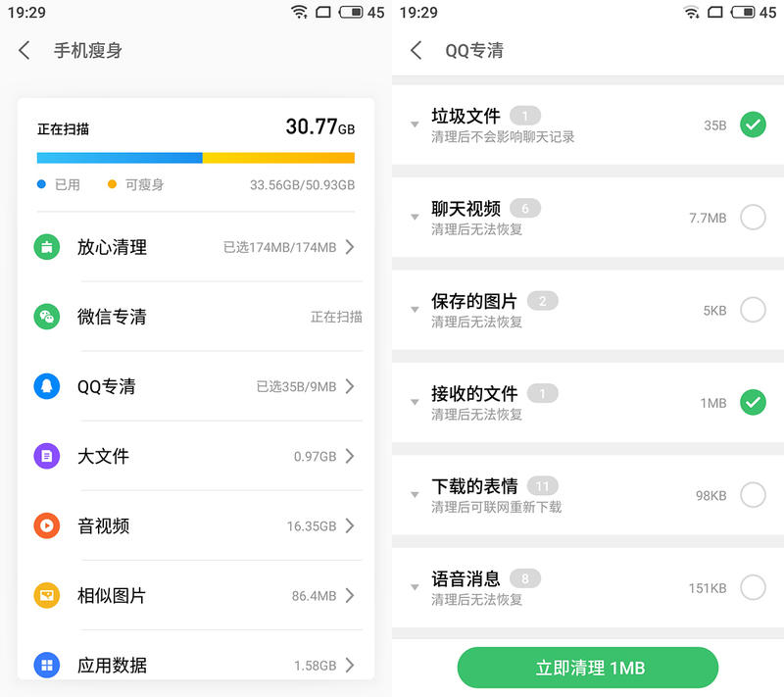Tap the 已选174MB/174MB label

(x=279, y=248)
